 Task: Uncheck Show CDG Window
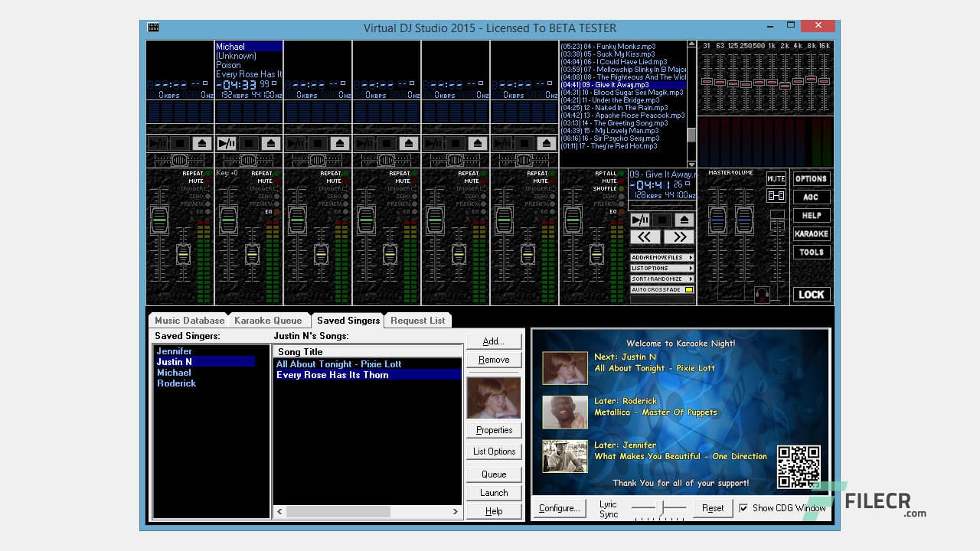(743, 507)
